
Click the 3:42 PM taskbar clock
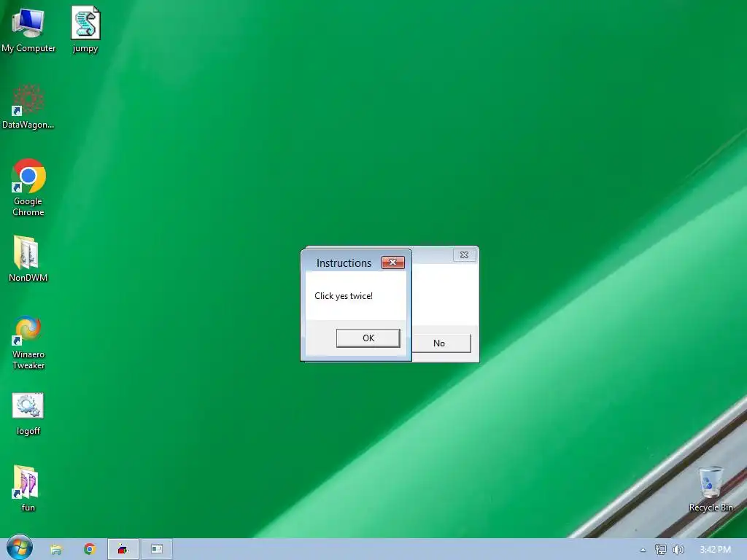tap(715, 550)
